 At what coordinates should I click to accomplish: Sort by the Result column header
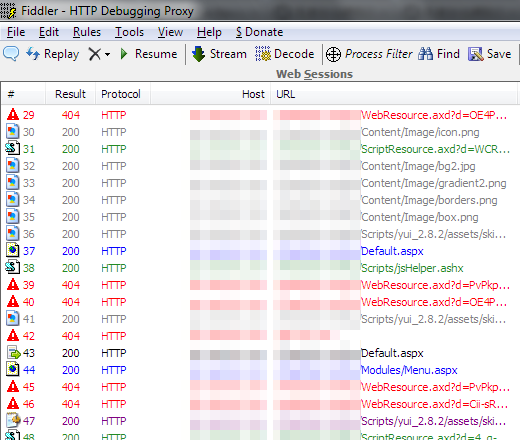point(70,94)
